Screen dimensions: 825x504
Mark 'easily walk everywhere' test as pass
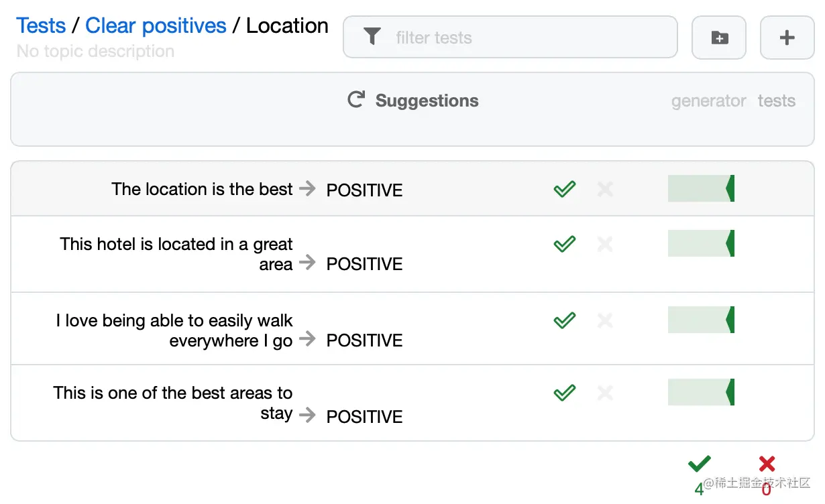pyautogui.click(x=565, y=320)
